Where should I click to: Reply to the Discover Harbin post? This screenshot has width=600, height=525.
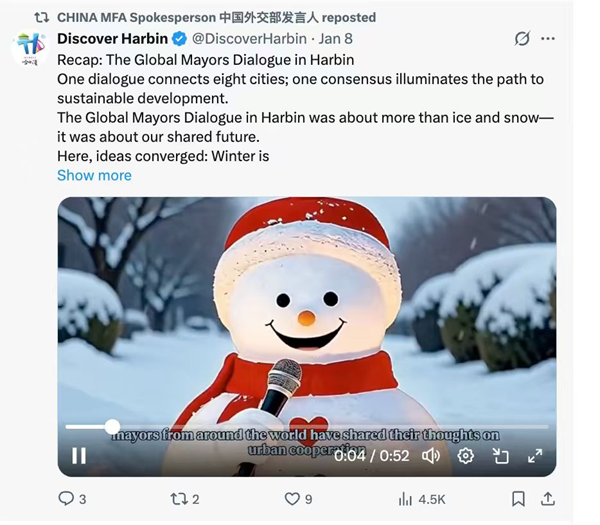coord(72,499)
